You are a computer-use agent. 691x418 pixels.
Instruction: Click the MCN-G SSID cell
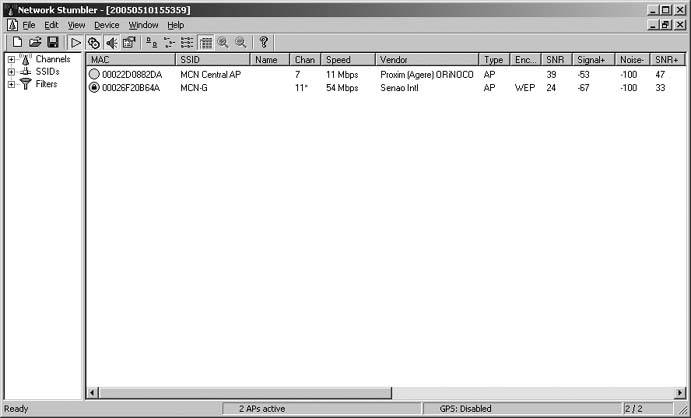coord(194,88)
